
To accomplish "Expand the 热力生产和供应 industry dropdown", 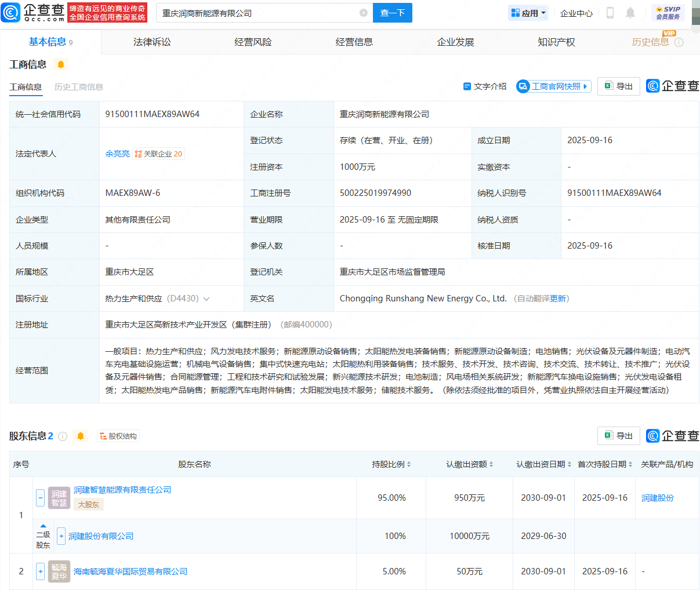I will coord(206,299).
